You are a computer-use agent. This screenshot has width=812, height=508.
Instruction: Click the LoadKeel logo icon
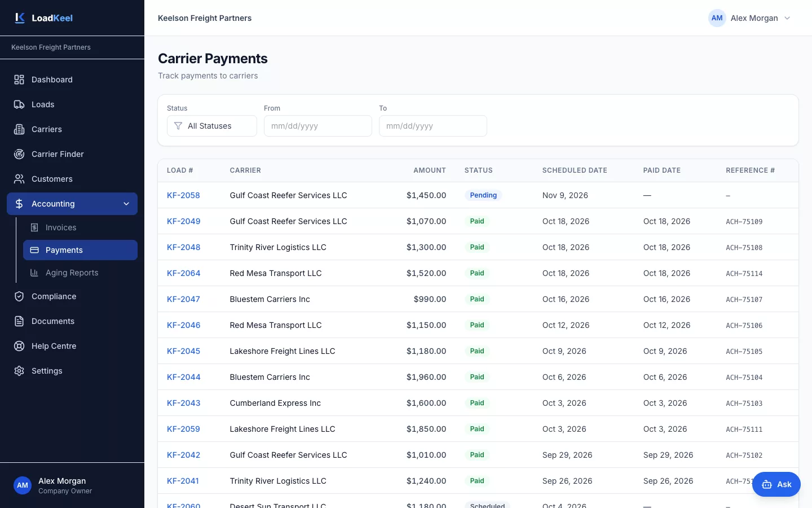[20, 18]
